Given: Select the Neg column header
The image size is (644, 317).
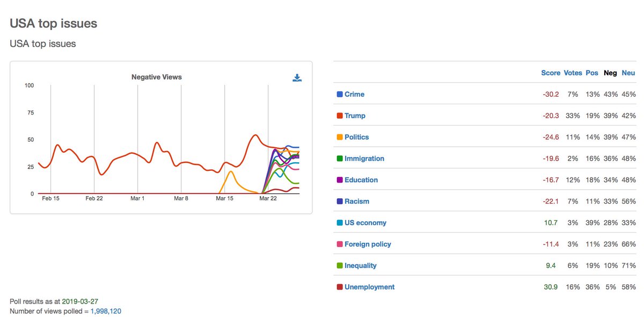Looking at the screenshot, I should click(610, 73).
